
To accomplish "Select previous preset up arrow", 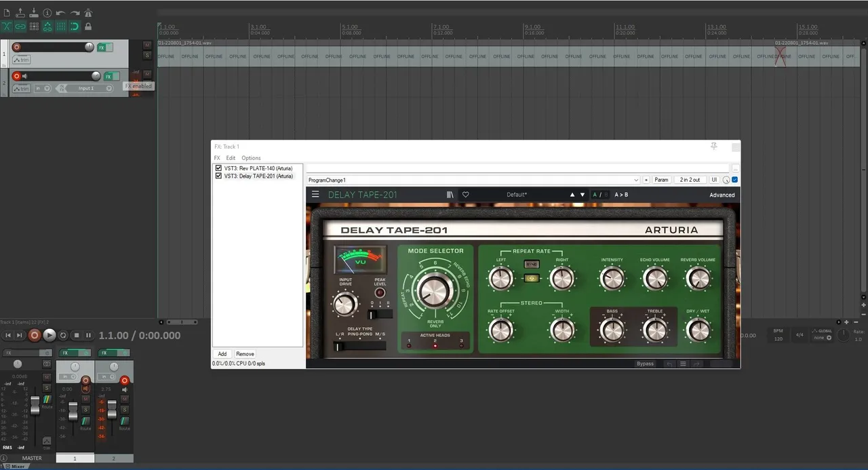I will pyautogui.click(x=572, y=195).
